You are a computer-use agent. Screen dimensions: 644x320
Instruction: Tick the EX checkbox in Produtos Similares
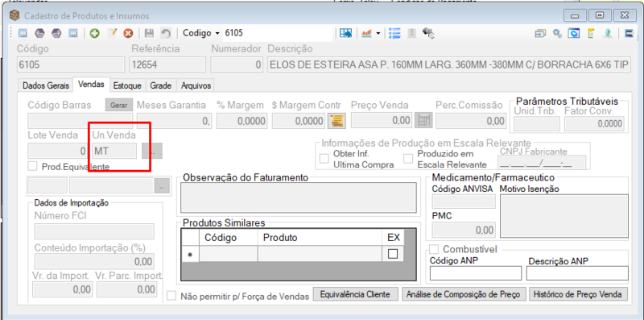(x=393, y=254)
